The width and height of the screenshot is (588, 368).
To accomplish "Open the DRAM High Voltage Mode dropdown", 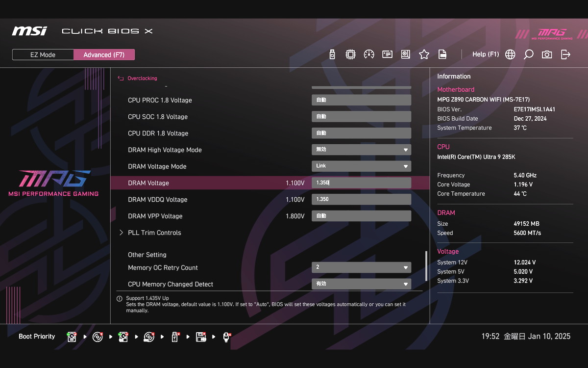I will [x=362, y=150].
